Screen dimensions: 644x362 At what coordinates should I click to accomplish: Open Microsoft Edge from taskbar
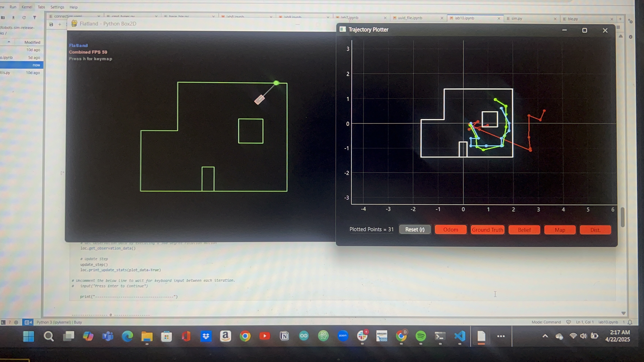pyautogui.click(x=127, y=336)
